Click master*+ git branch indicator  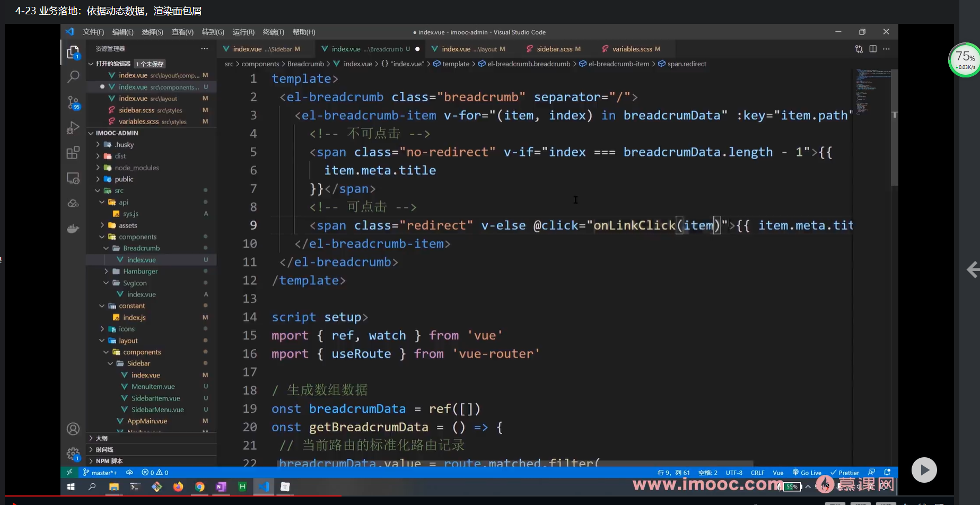100,472
